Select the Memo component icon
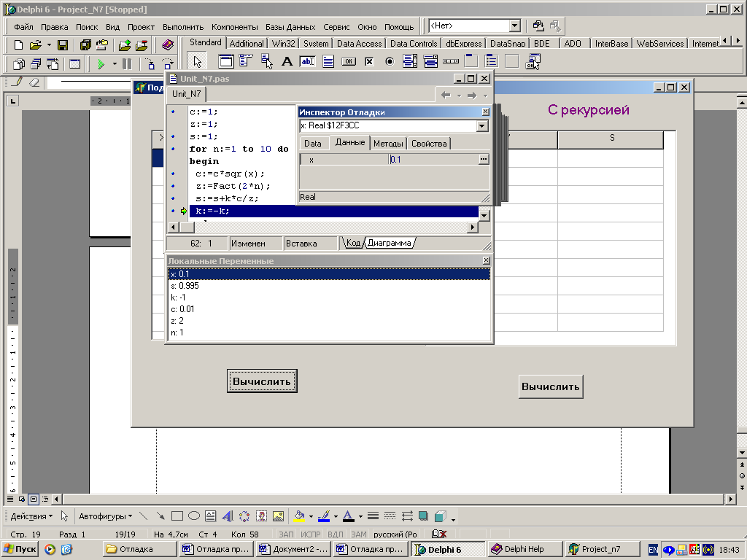747x560 pixels. (328, 61)
